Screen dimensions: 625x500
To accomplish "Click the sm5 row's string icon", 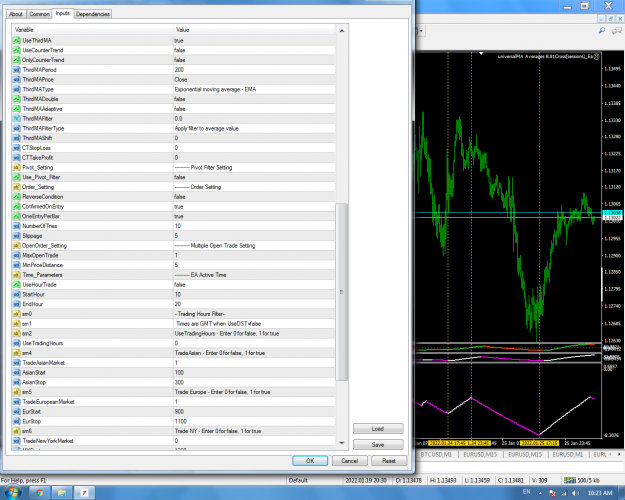I will (16, 392).
